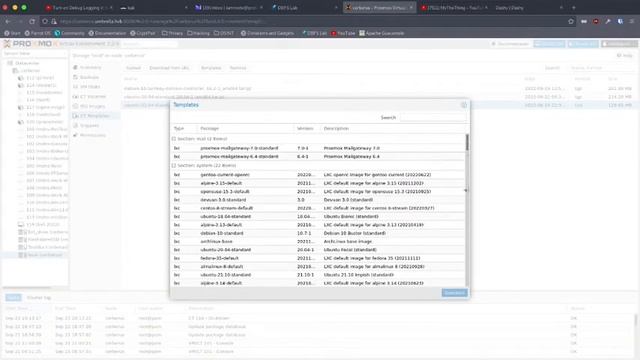The width and height of the screenshot is (640, 360).
Task: Expand the Privacy bookmarks folder
Action: tap(172, 33)
